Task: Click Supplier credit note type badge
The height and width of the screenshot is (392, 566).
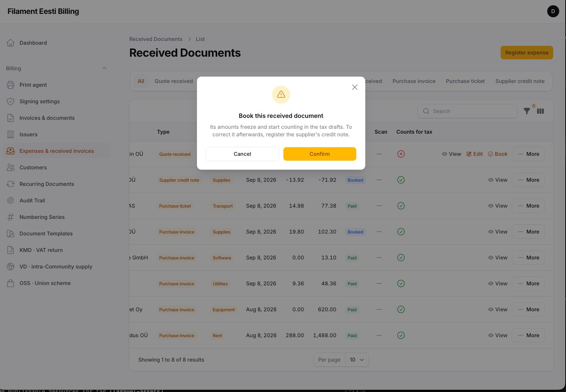Action: [x=179, y=180]
